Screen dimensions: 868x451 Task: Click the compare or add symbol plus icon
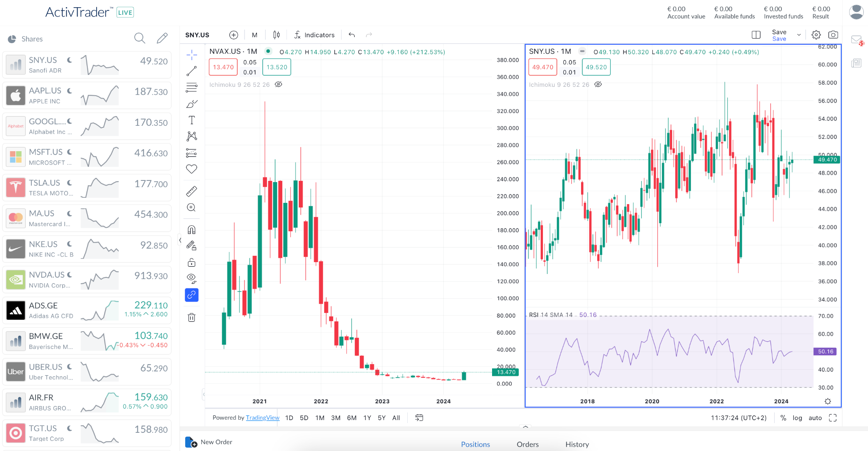[234, 35]
